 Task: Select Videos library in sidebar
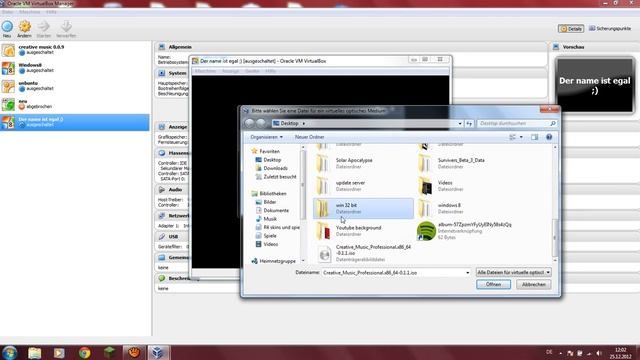(x=267, y=244)
